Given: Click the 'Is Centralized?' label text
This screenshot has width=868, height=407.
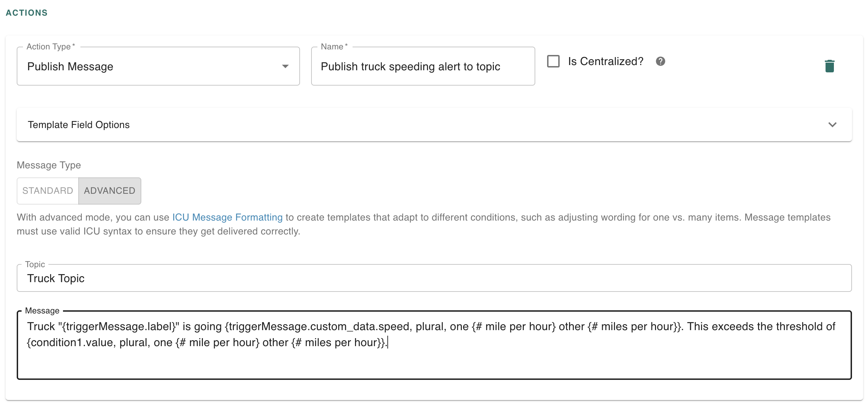Looking at the screenshot, I should coord(605,62).
